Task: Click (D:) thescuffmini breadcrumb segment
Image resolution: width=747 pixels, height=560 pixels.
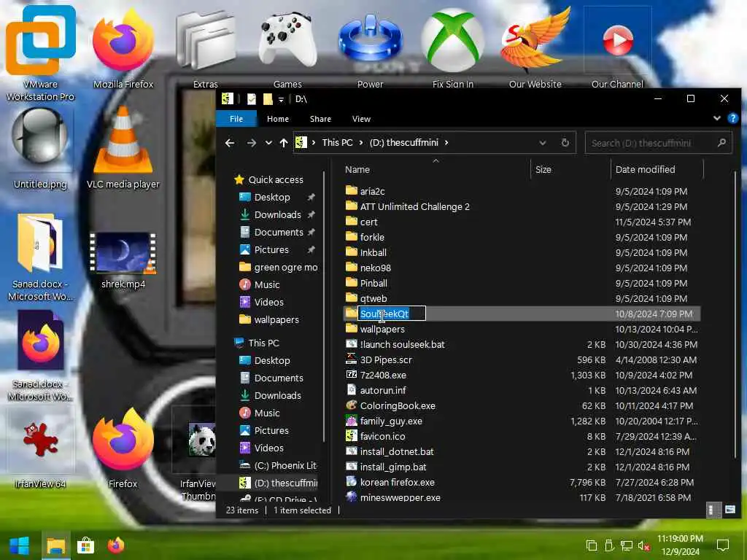Action: [x=404, y=142]
